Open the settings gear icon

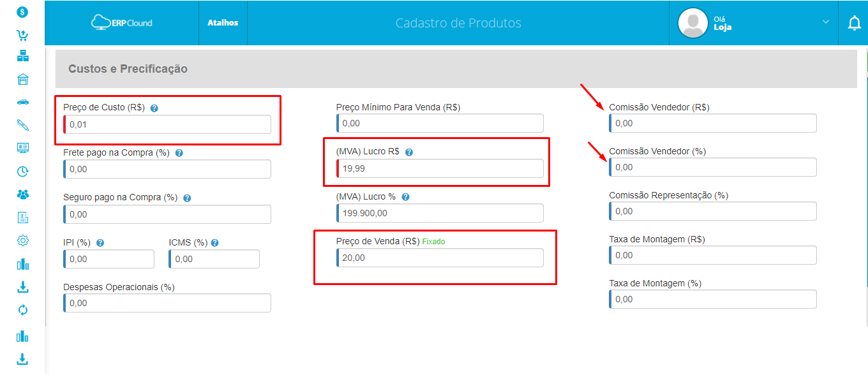point(22,240)
